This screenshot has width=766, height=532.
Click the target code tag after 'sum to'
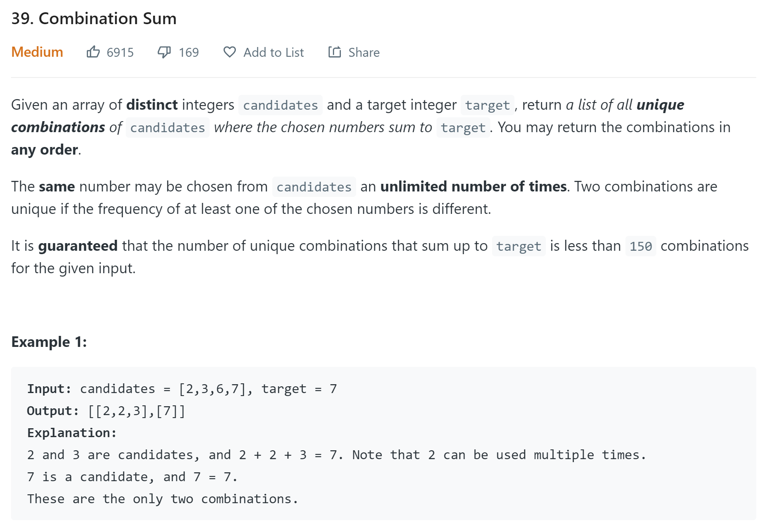463,127
